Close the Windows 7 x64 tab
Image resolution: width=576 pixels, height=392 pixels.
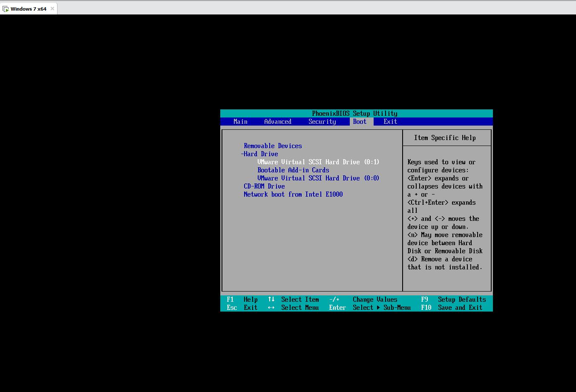click(x=52, y=9)
